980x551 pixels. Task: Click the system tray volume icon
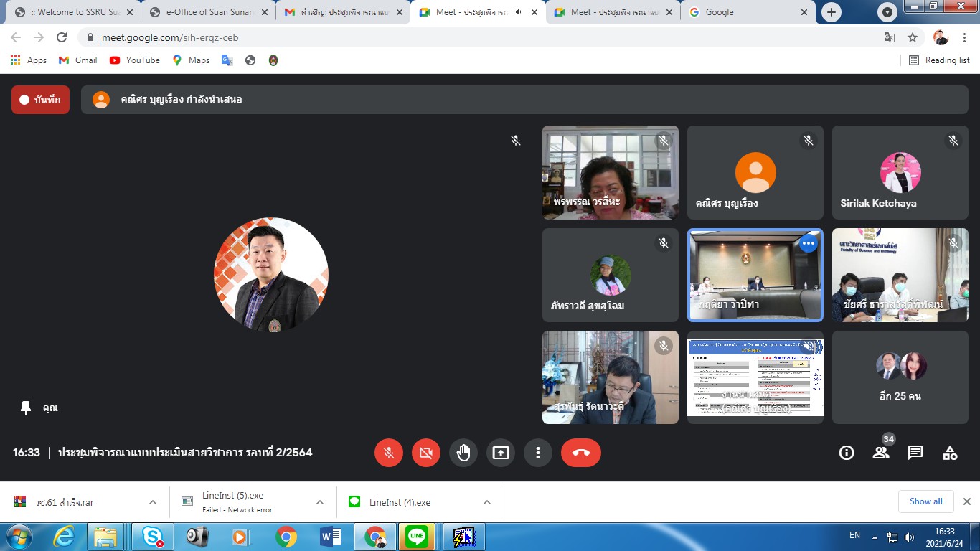910,537
